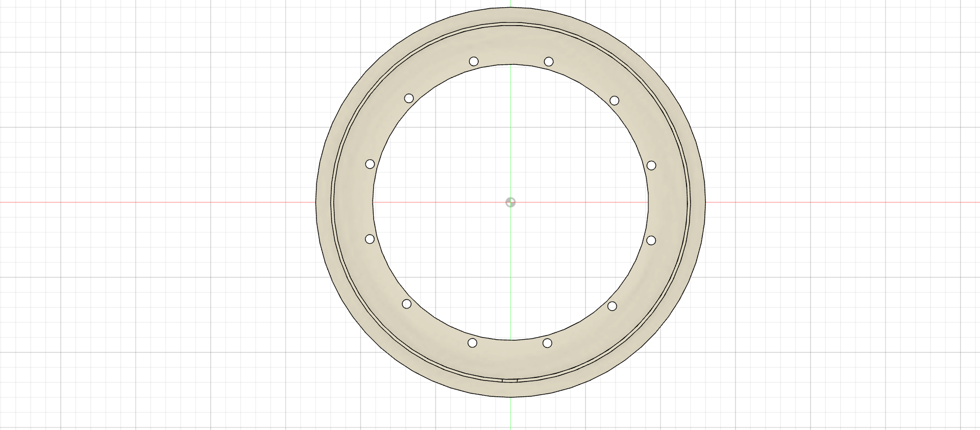Click the lower-right diagonal bolt hole
This screenshot has width=980, height=430.
pos(612,306)
